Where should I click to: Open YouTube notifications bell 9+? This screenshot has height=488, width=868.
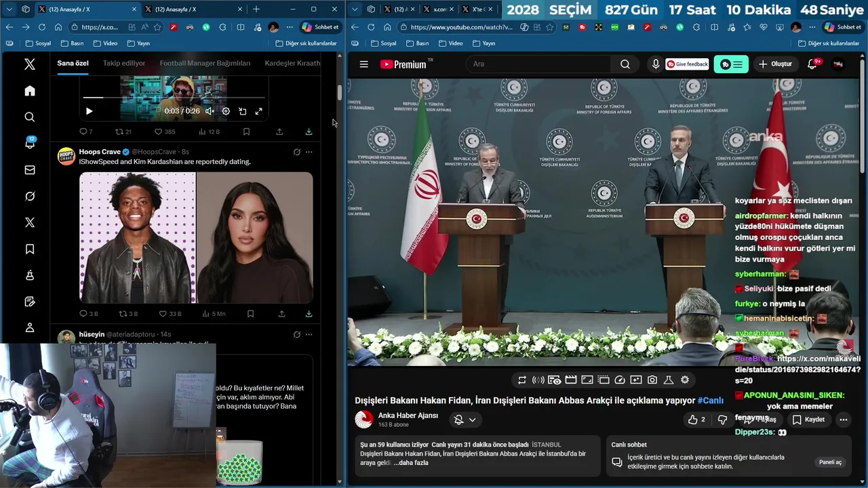pyautogui.click(x=812, y=64)
